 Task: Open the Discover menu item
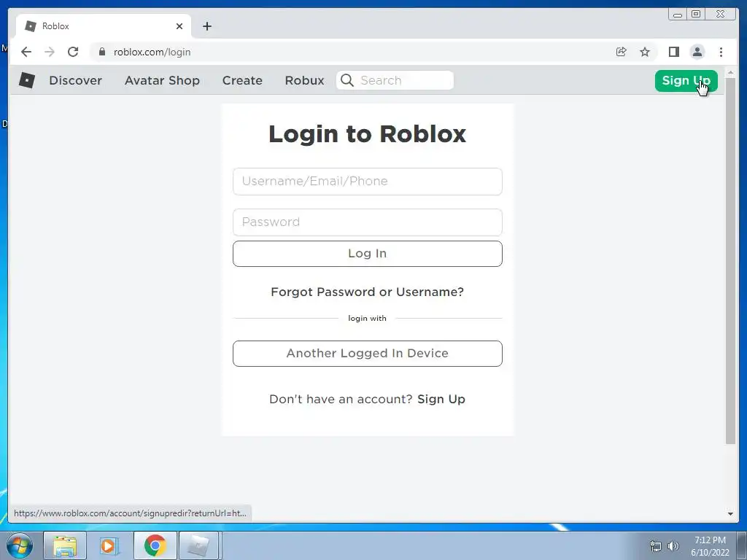75,80
